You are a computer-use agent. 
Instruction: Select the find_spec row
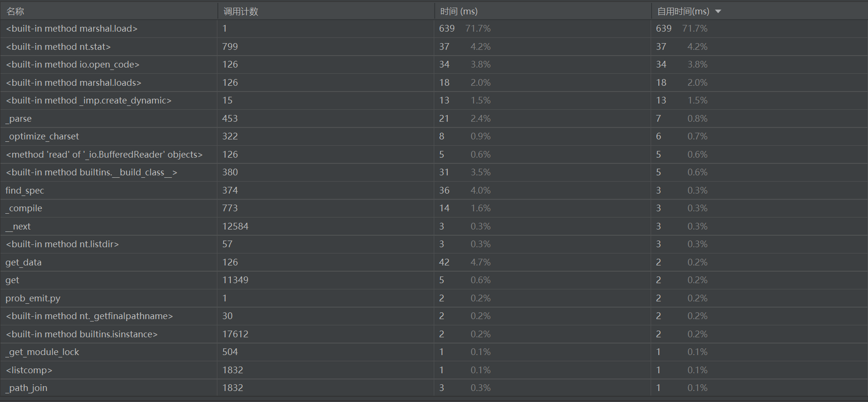tap(434, 190)
